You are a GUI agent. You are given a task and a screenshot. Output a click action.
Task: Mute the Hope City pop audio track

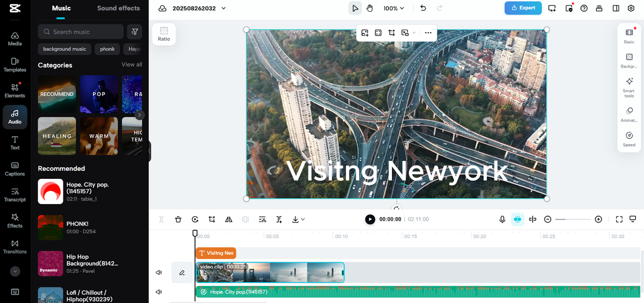tap(159, 291)
